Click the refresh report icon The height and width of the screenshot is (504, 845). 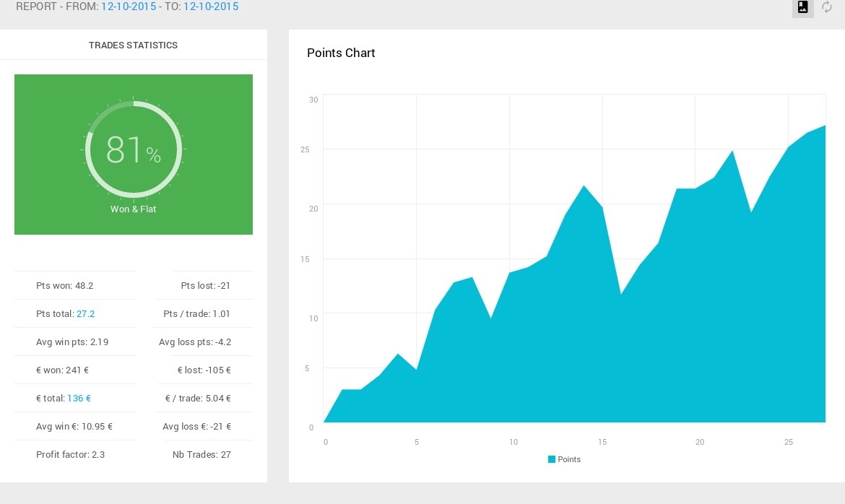click(827, 7)
